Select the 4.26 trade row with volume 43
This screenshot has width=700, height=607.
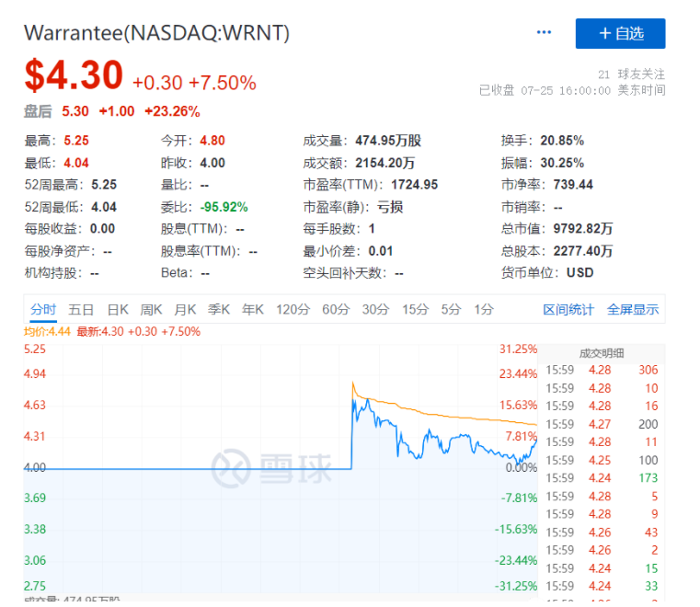pyautogui.click(x=602, y=533)
